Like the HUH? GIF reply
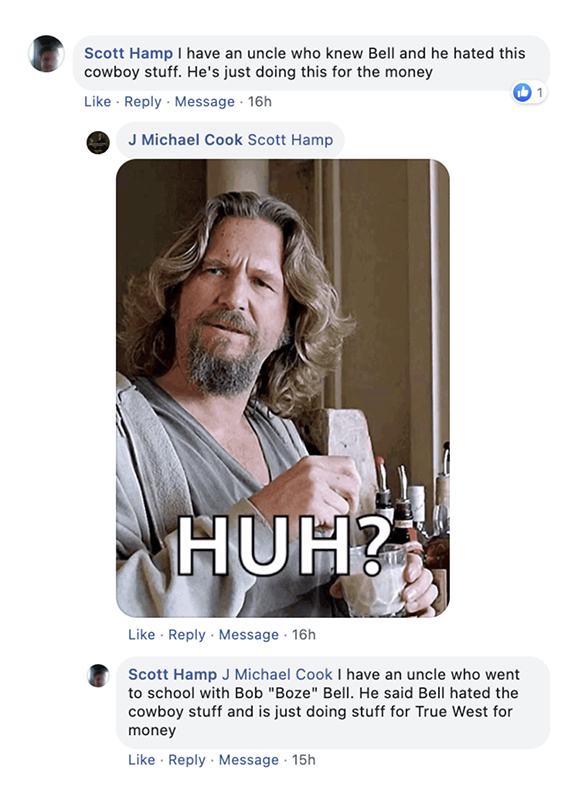 coord(141,635)
